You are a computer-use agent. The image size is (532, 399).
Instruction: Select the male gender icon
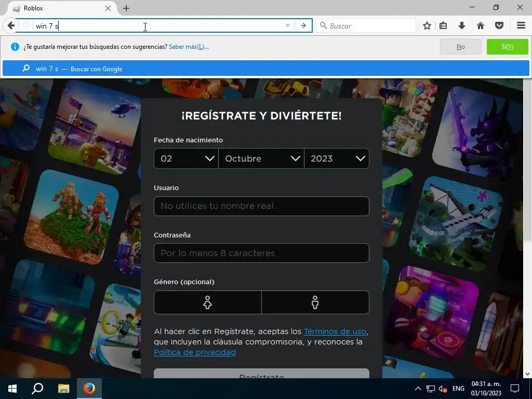click(315, 302)
